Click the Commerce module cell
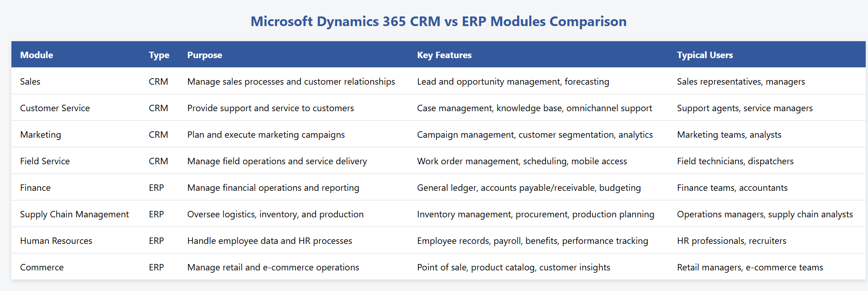 point(42,267)
